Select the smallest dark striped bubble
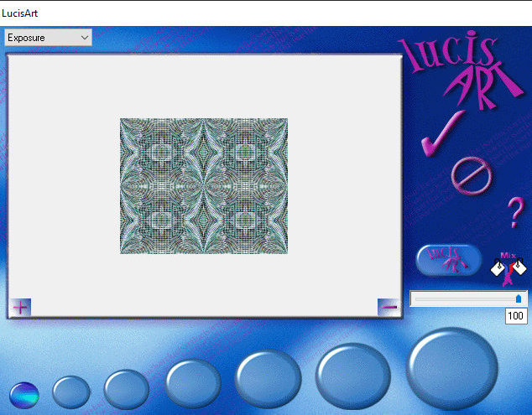Screen dimensions: 532x415 [x=24, y=393]
